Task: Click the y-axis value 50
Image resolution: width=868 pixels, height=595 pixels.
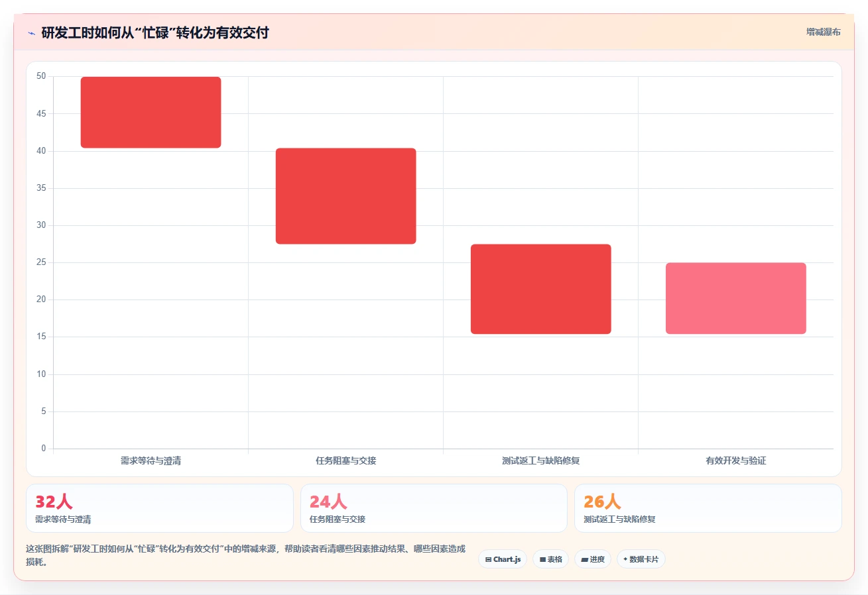Action: [41, 76]
